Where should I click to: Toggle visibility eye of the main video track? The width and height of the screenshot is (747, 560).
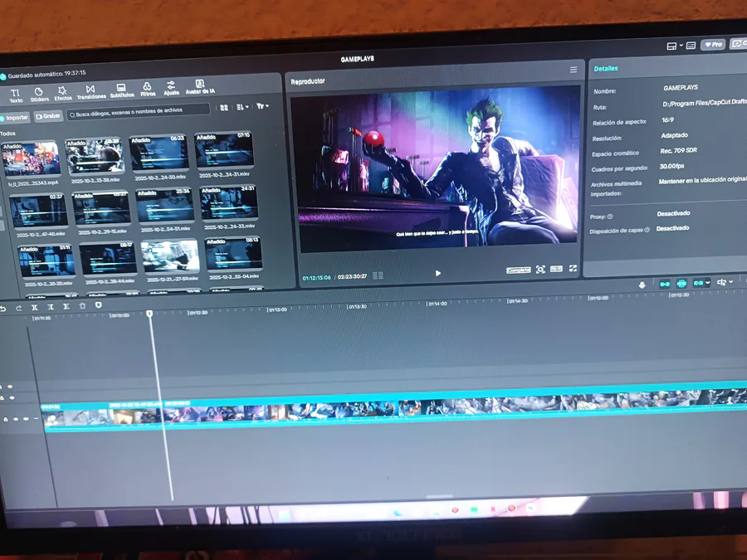point(15,419)
